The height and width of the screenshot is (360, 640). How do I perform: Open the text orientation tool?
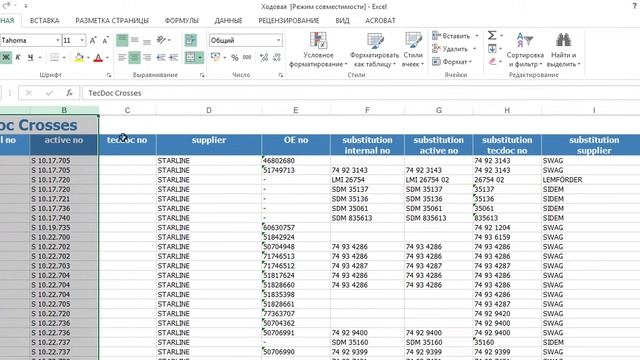pyautogui.click(x=162, y=40)
